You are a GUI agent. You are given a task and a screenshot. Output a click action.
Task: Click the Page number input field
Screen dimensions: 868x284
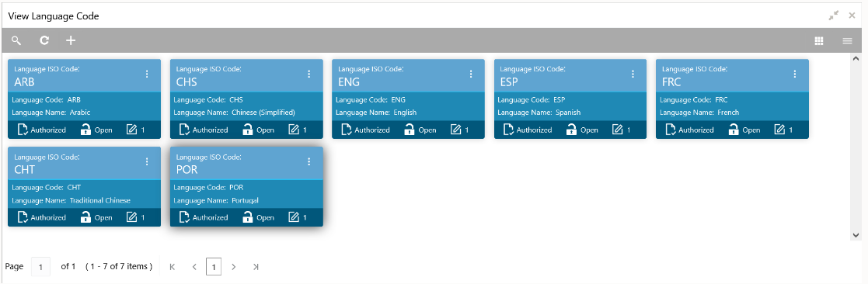41,267
